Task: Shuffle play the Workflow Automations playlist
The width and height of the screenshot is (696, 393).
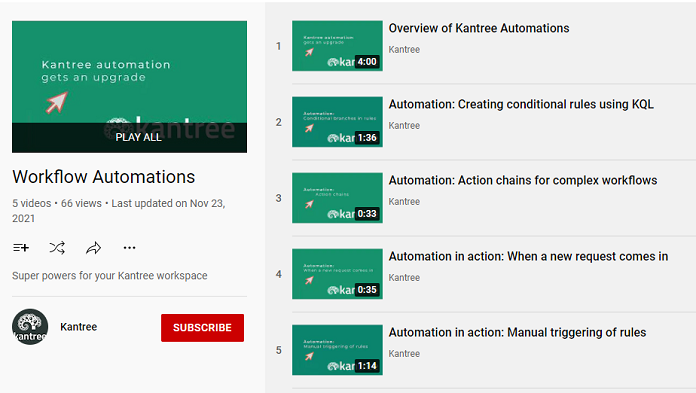Action: [x=57, y=248]
